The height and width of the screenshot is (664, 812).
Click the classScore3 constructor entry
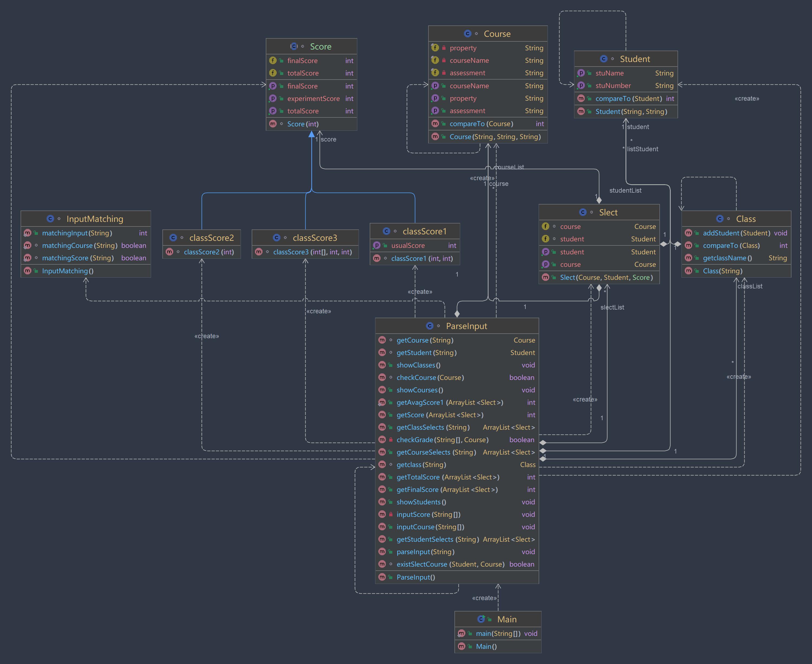click(312, 252)
